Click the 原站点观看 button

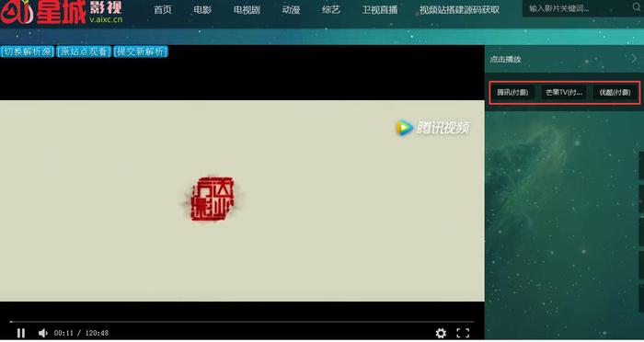pyautogui.click(x=84, y=51)
